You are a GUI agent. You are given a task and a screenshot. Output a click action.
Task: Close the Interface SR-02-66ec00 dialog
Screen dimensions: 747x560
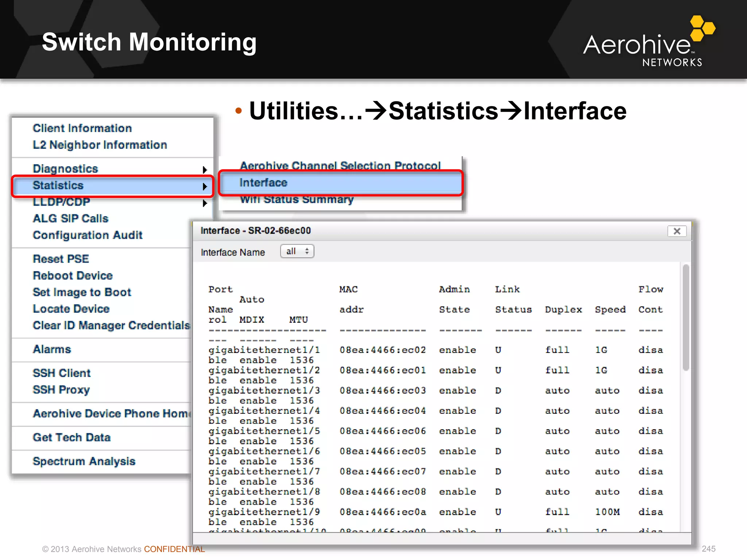677,231
